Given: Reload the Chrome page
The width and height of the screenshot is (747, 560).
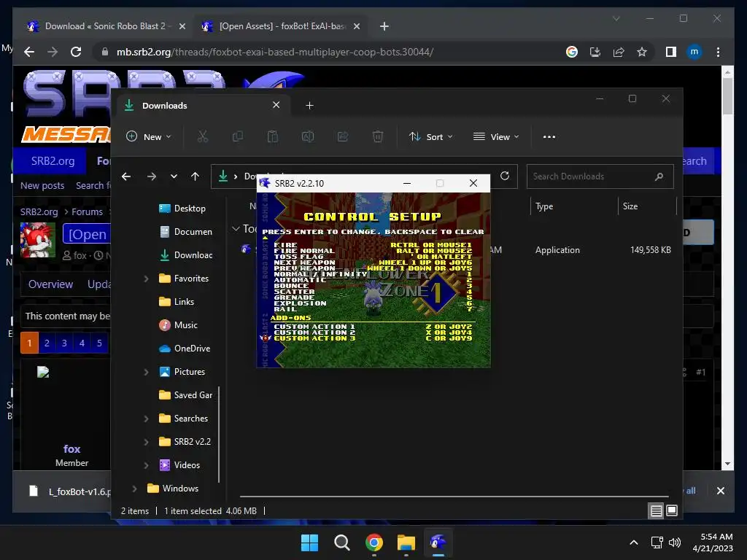Looking at the screenshot, I should click(76, 52).
